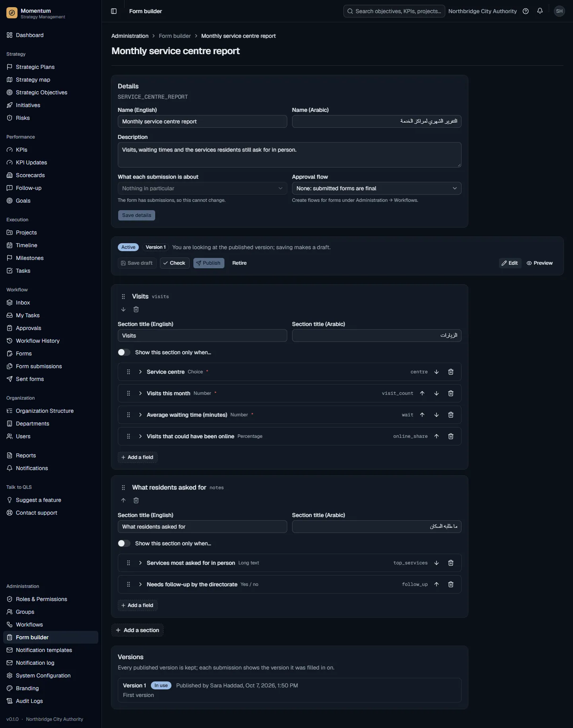The width and height of the screenshot is (573, 728).
Task: Focus the Search objectives, KPIs, projects box
Action: coord(394,11)
